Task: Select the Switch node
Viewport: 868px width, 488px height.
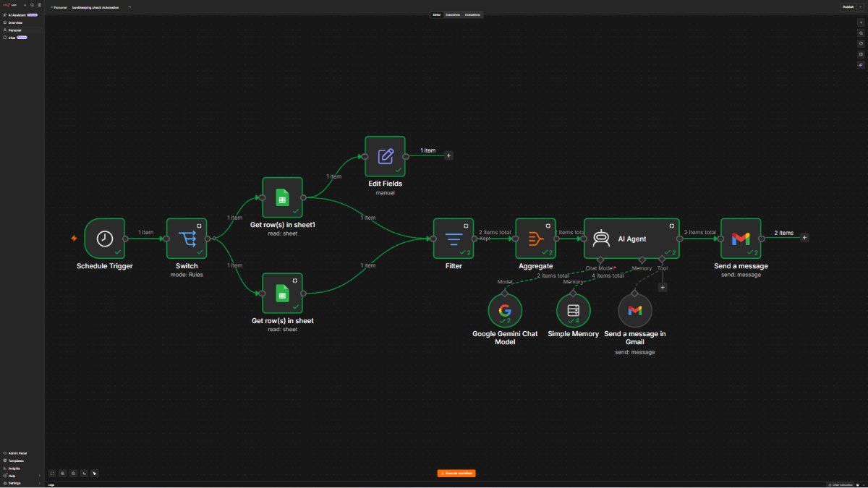Action: pyautogui.click(x=187, y=239)
